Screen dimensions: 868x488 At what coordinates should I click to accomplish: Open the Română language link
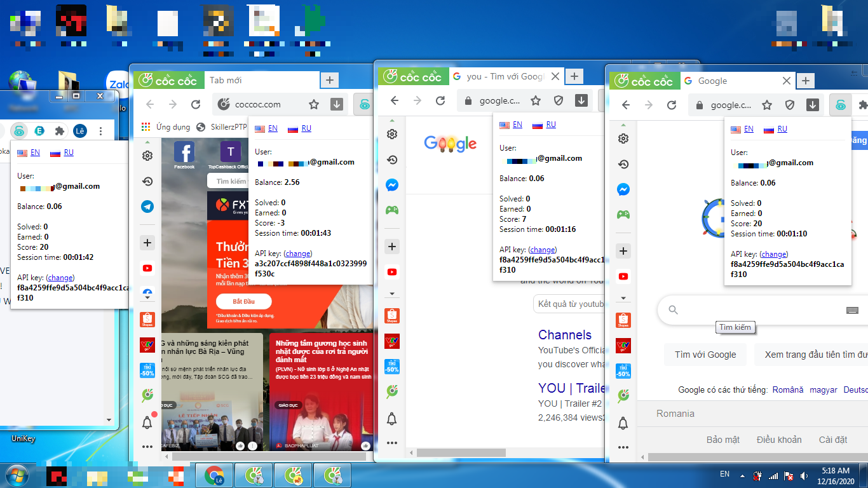tap(788, 390)
